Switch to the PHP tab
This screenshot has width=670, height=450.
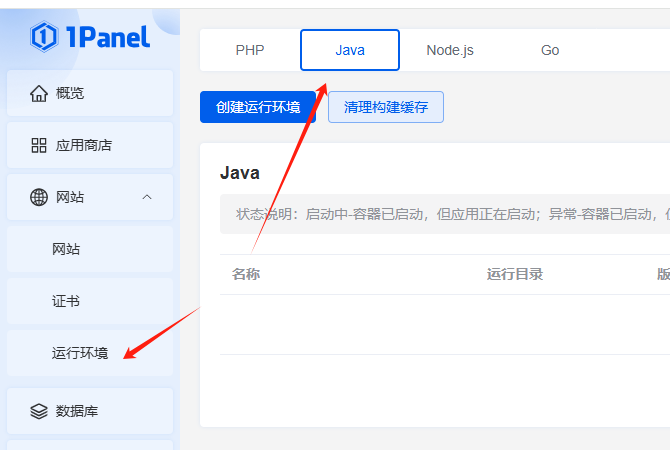pos(250,50)
